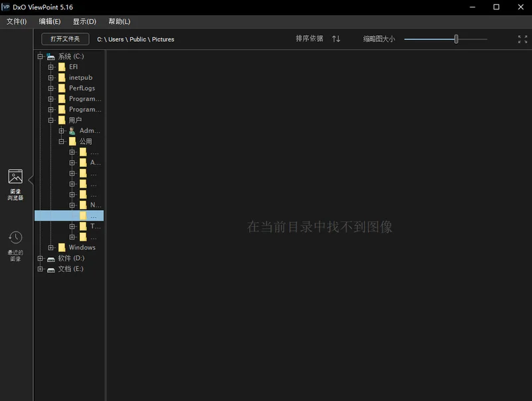Screen dimensions: 532x401
Task: Open the 编辑(E) menu
Action: (49, 22)
